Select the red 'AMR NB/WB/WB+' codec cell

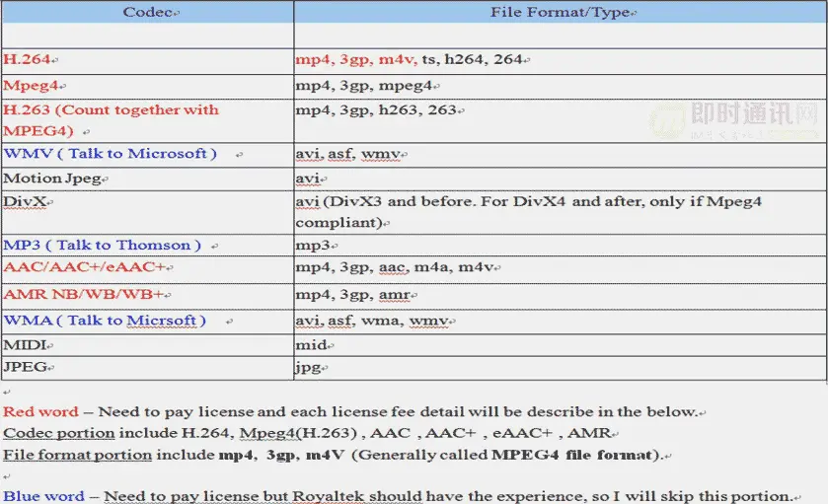click(148, 296)
